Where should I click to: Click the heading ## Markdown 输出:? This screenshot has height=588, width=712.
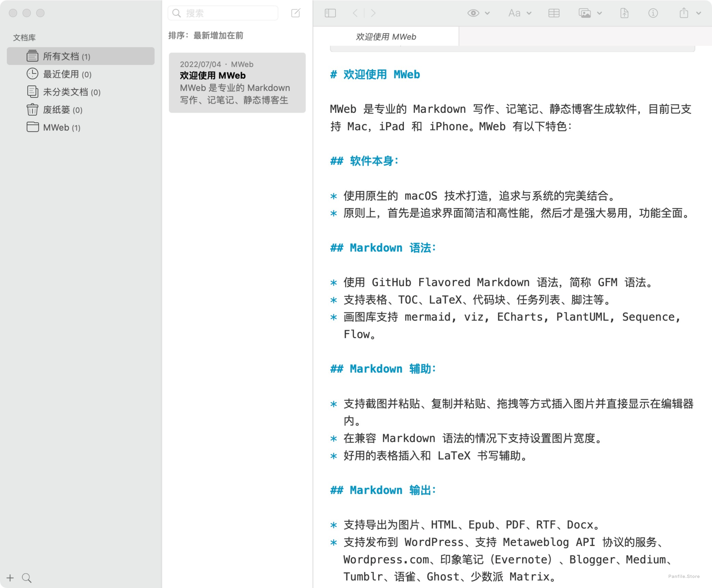pos(383,490)
